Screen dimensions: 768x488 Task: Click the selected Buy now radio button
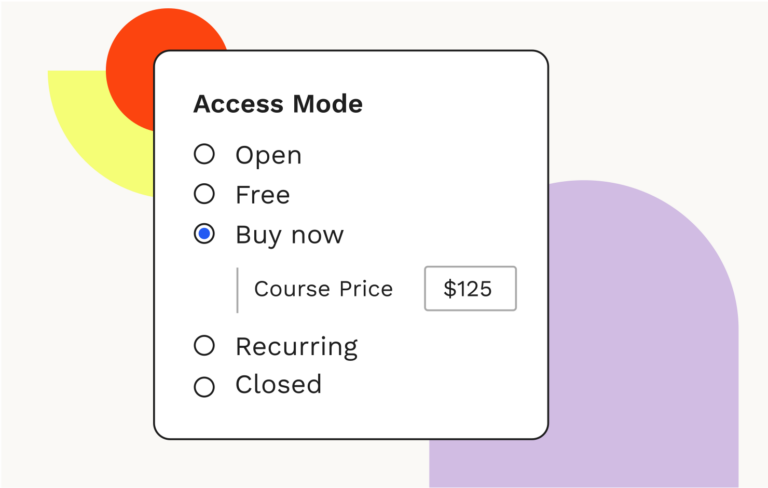tap(204, 234)
